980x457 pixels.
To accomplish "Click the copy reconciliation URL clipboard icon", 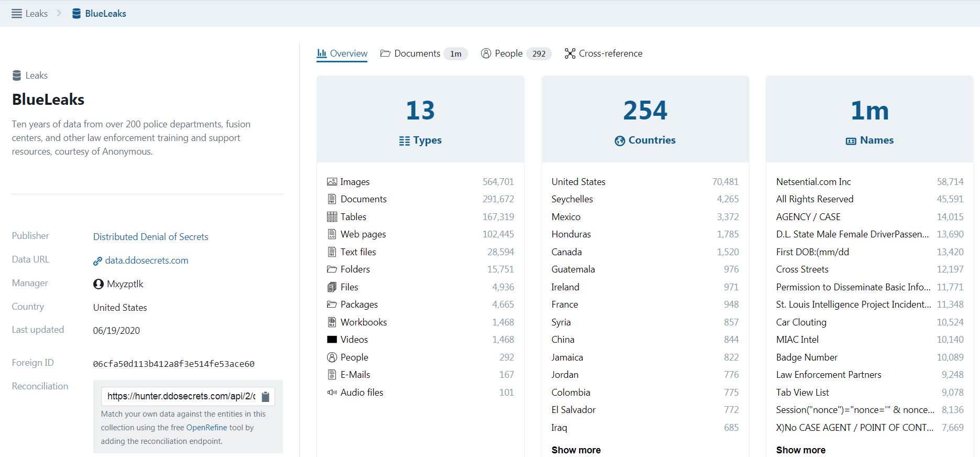I will pyautogui.click(x=265, y=397).
